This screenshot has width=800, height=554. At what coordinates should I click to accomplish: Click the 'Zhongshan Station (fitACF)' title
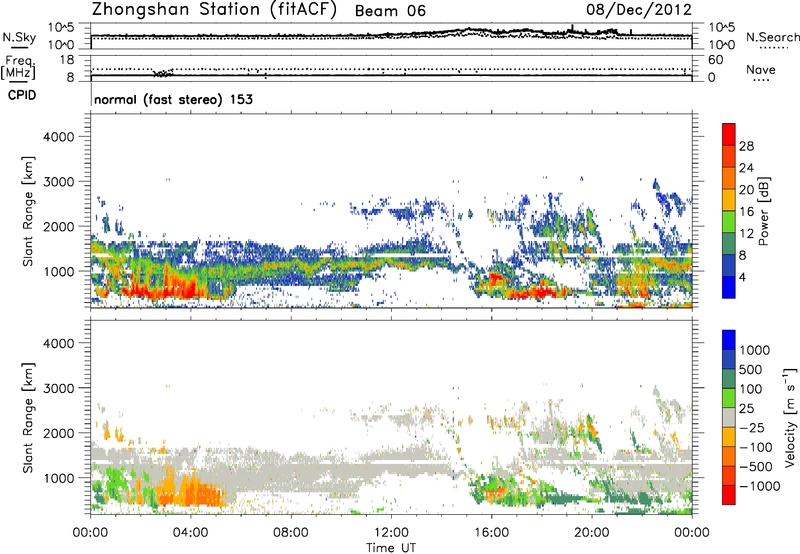coord(214,10)
